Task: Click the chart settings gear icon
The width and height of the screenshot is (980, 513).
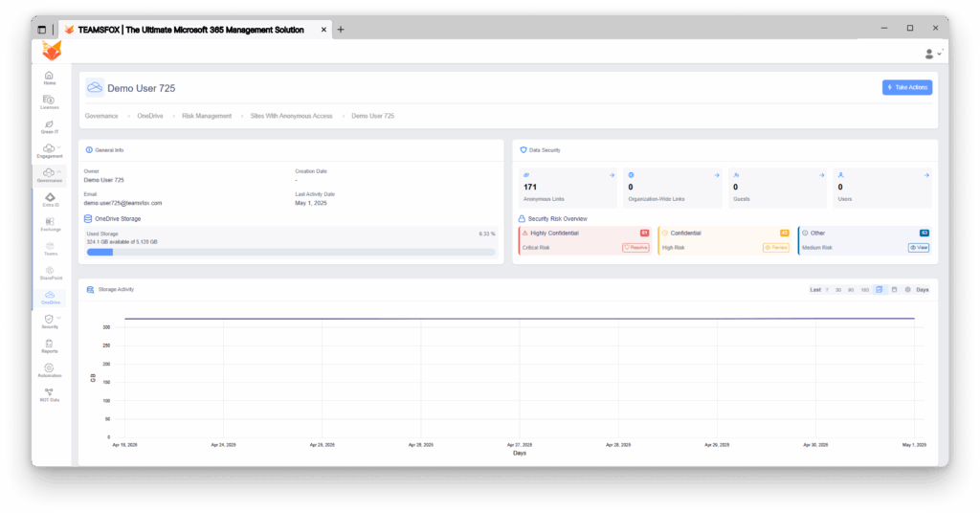Action: (x=907, y=289)
